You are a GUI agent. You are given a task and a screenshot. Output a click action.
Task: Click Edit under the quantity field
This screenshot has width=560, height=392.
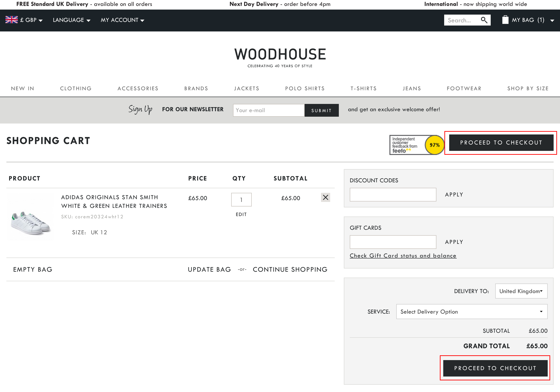(x=241, y=214)
